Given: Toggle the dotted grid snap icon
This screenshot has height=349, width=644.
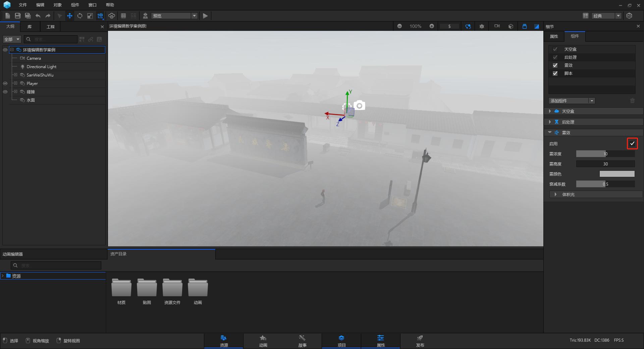Looking at the screenshot, I should pos(133,16).
